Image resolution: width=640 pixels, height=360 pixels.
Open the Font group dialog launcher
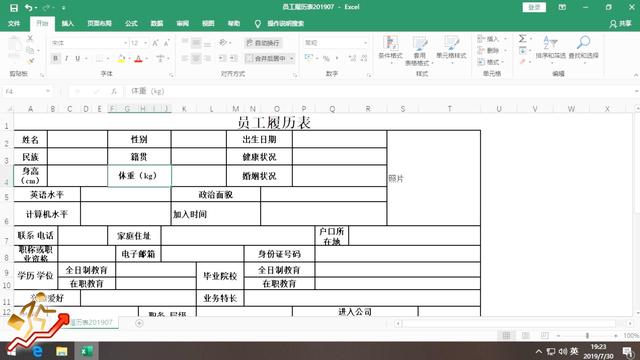[171, 75]
